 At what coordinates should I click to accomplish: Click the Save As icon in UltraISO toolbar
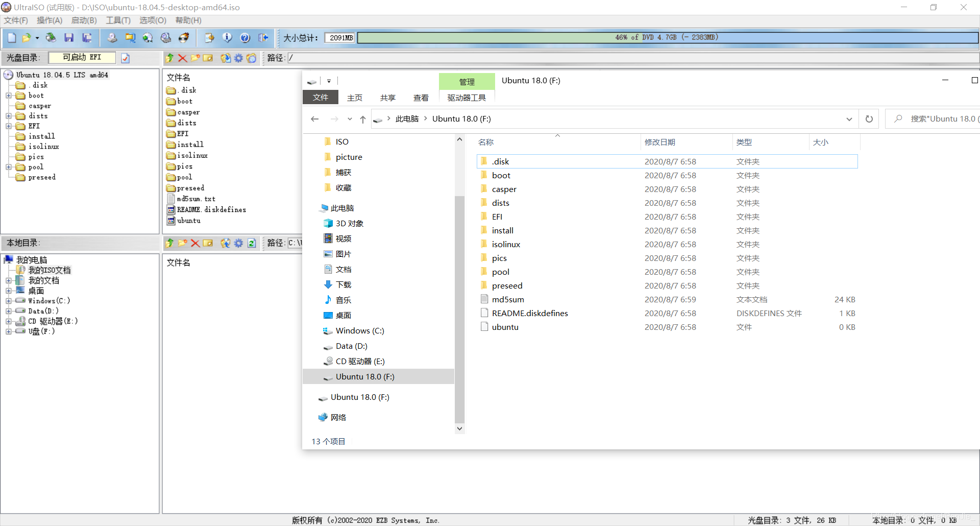tap(87, 38)
